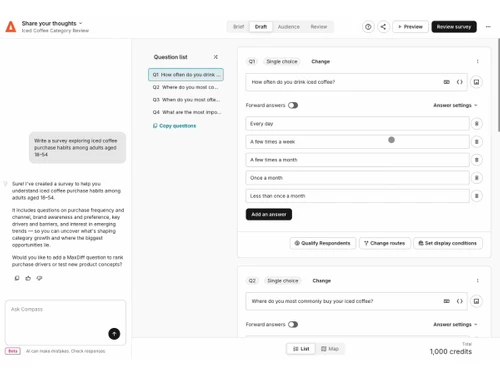Image resolution: width=500 pixels, height=375 pixels.
Task: Open Q1 three-dot options menu
Action: 477,61
